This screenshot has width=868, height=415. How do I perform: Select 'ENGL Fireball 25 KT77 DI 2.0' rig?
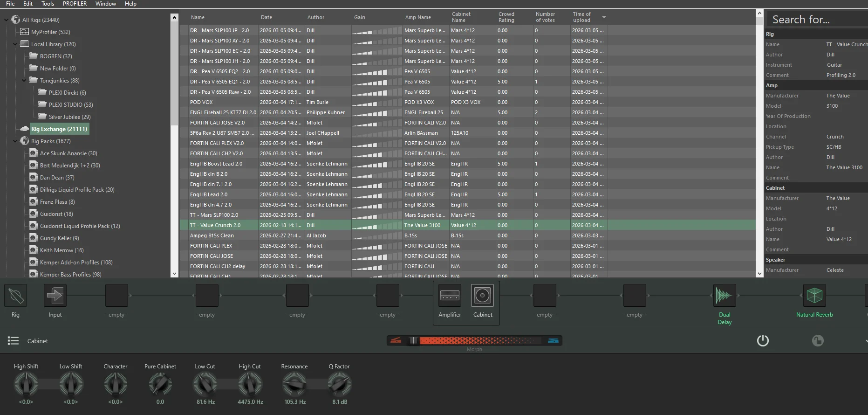click(x=467, y=112)
